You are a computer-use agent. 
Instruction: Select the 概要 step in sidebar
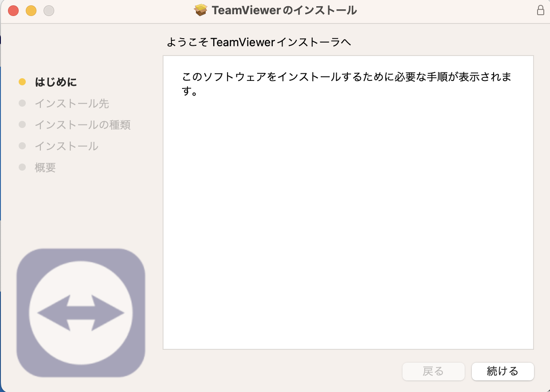(45, 168)
